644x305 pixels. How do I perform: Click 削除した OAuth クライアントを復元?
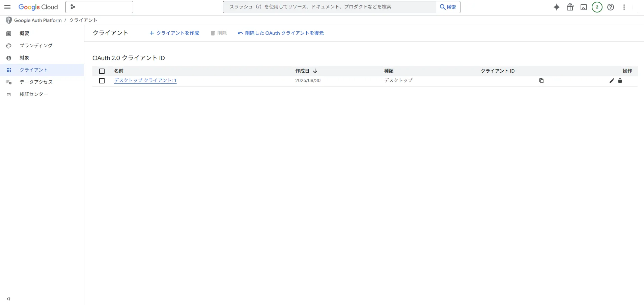281,33
